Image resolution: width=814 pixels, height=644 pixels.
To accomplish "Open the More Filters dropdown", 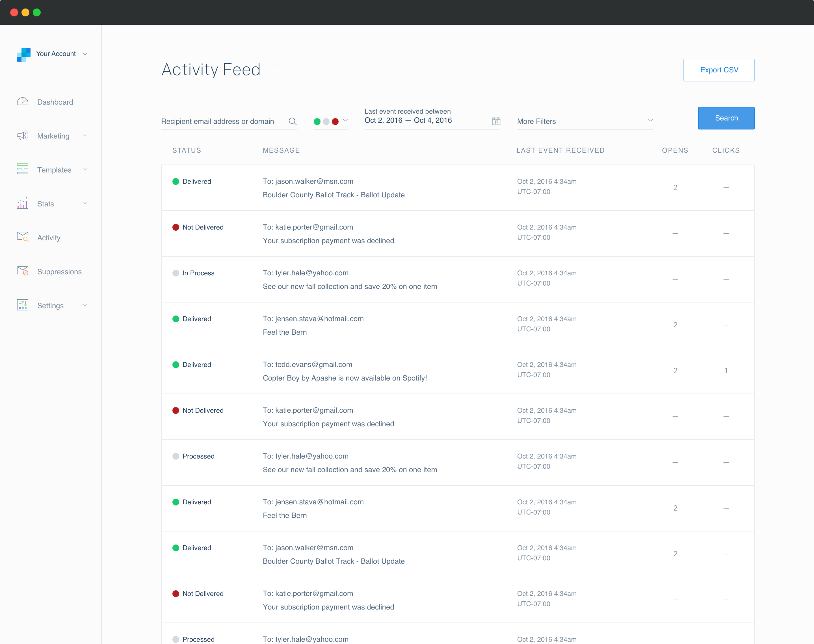I will 584,121.
